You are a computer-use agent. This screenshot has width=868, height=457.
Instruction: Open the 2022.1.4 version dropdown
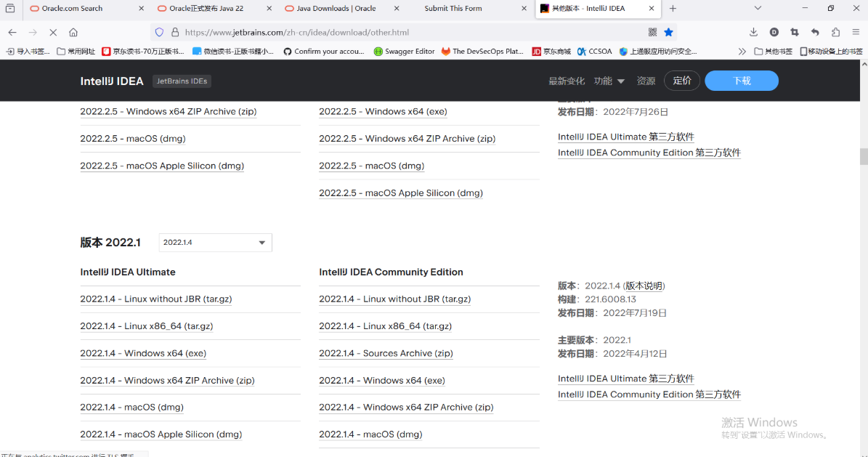pos(215,243)
